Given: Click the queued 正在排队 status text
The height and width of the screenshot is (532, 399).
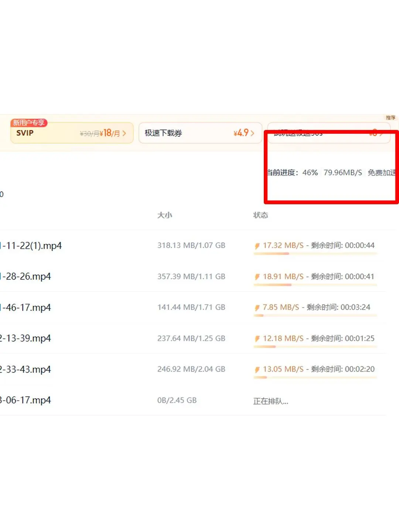Looking at the screenshot, I should pos(271,401).
